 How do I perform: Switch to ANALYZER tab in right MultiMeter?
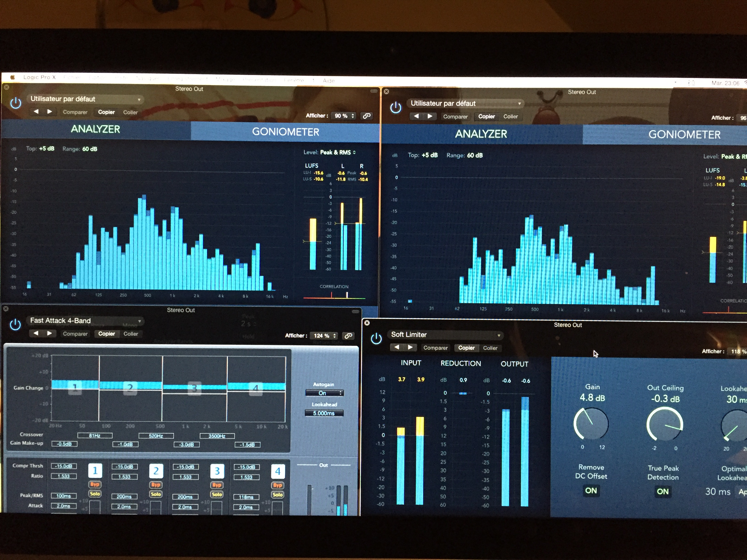click(481, 134)
